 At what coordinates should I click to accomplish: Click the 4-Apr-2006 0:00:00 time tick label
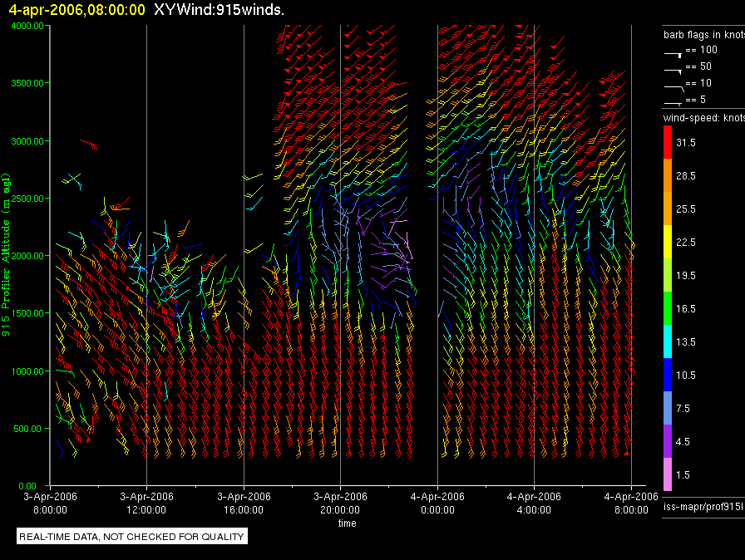pyautogui.click(x=437, y=503)
